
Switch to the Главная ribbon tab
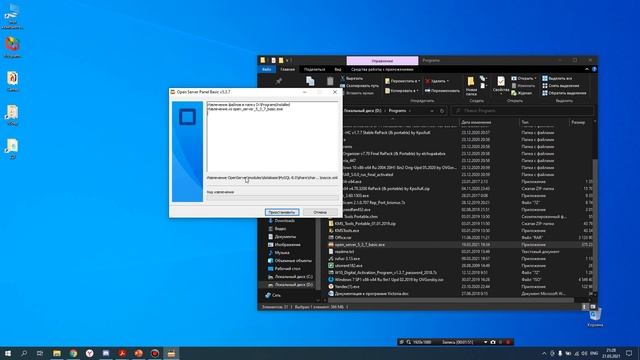click(x=287, y=69)
